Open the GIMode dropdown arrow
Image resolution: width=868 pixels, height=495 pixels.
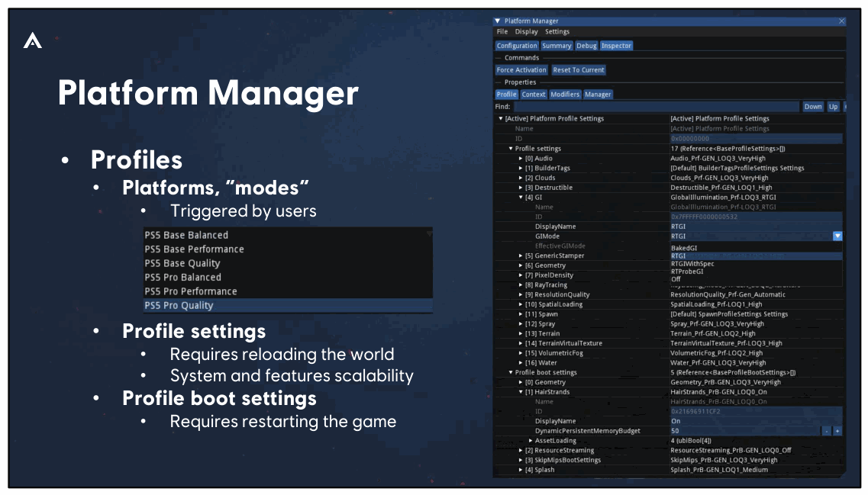pos(837,236)
